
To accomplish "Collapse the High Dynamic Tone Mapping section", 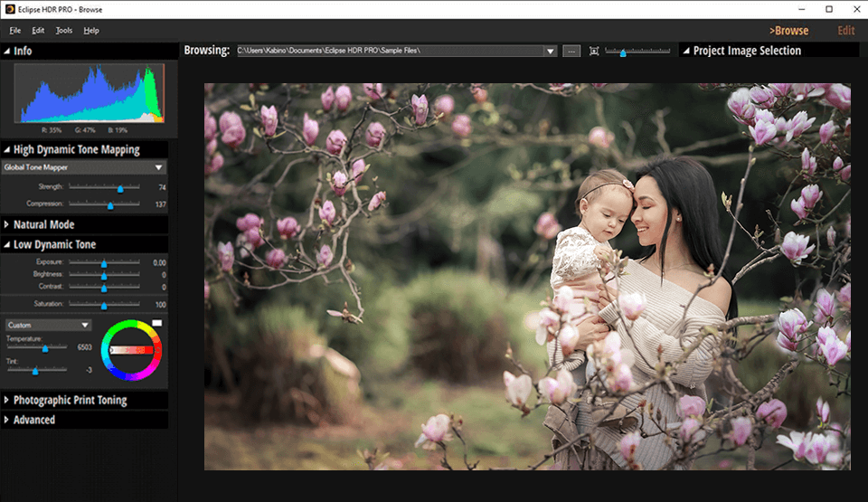I will pyautogui.click(x=7, y=150).
